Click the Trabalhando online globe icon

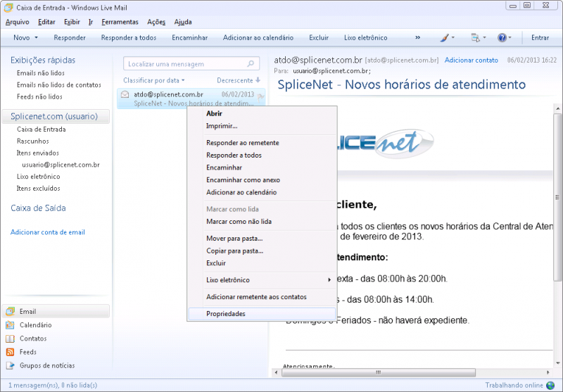click(550, 386)
